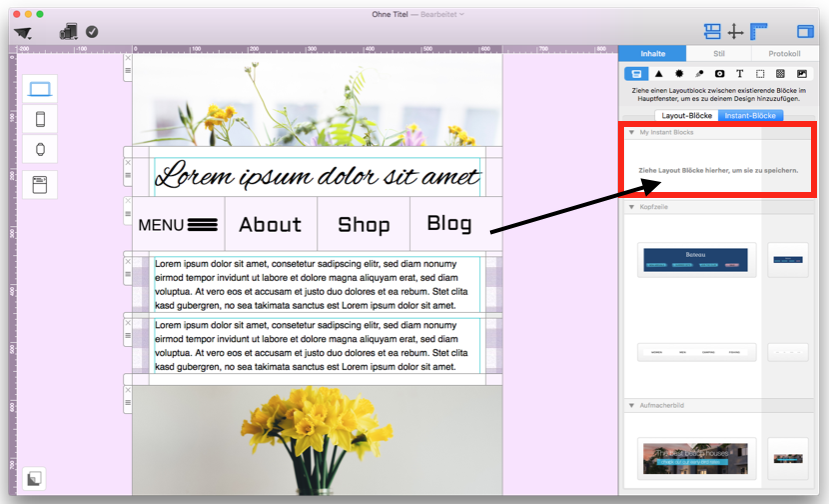Image resolution: width=829 pixels, height=504 pixels.
Task: Choose the blue Beneau header block thumbnail
Action: (x=696, y=260)
